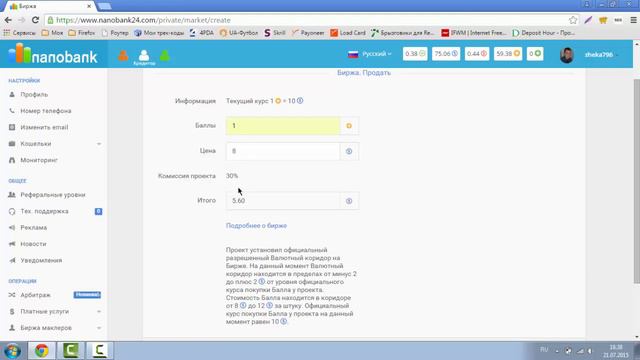Click the megaphone icon beside Реклама
This screenshot has width=640, height=360.
[x=12, y=227]
